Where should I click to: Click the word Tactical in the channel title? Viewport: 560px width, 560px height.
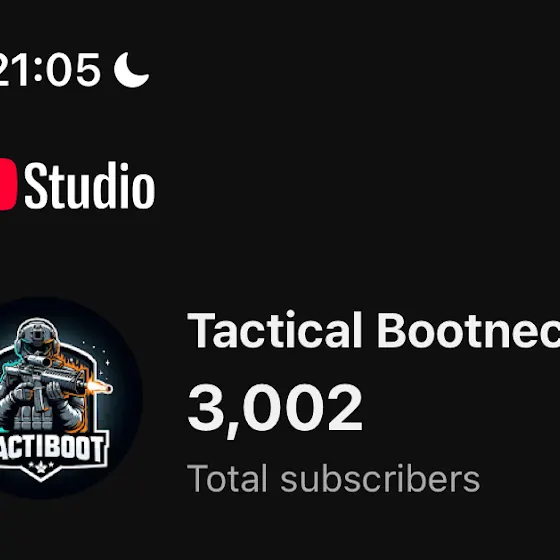coord(275,330)
